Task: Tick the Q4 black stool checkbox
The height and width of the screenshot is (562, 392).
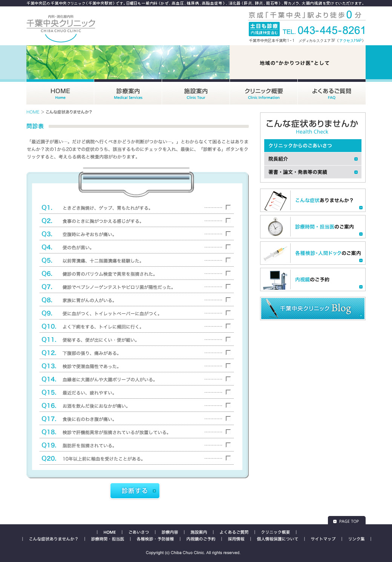Action: click(228, 247)
